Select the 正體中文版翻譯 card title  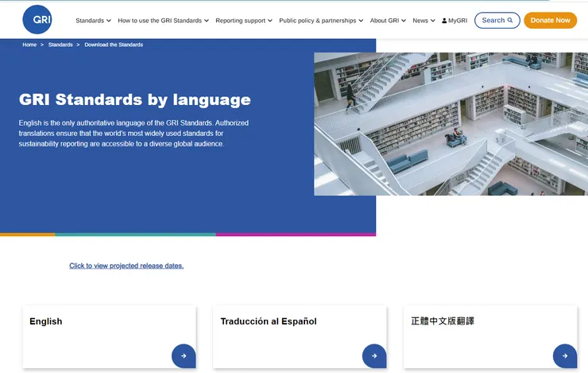443,321
